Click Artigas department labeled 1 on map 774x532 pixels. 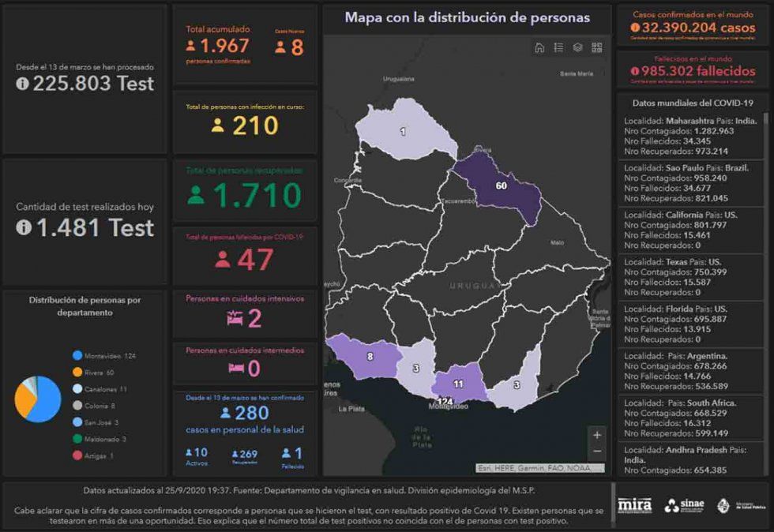pyautogui.click(x=404, y=132)
